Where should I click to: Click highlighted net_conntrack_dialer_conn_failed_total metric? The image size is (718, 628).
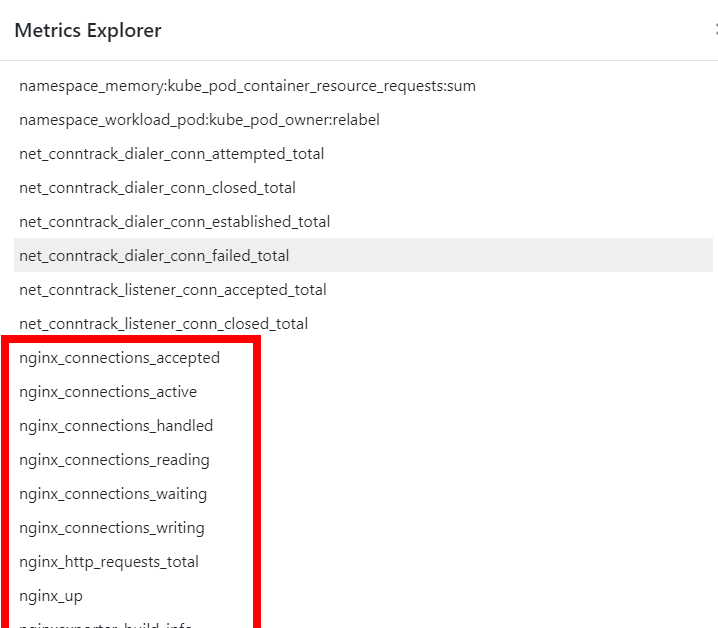pyautogui.click(x=363, y=256)
